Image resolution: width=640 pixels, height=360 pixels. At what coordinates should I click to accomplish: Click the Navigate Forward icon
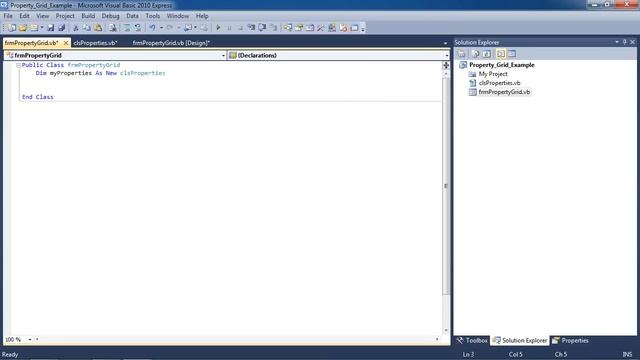204,28
